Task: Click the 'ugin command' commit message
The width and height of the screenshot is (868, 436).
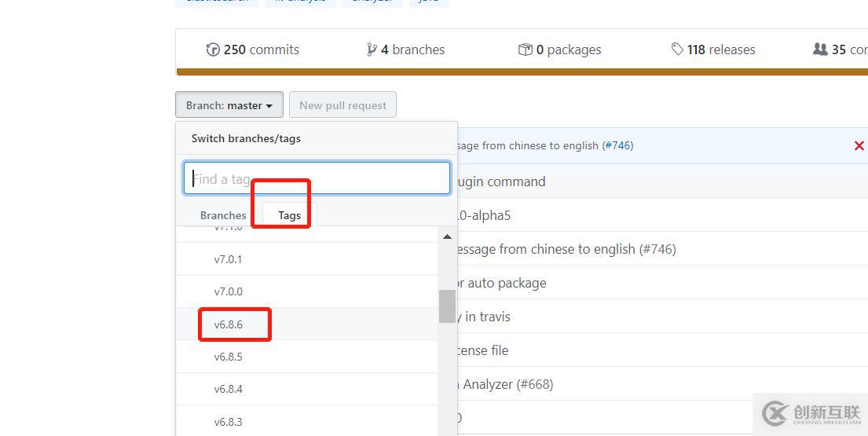Action: pyautogui.click(x=501, y=181)
